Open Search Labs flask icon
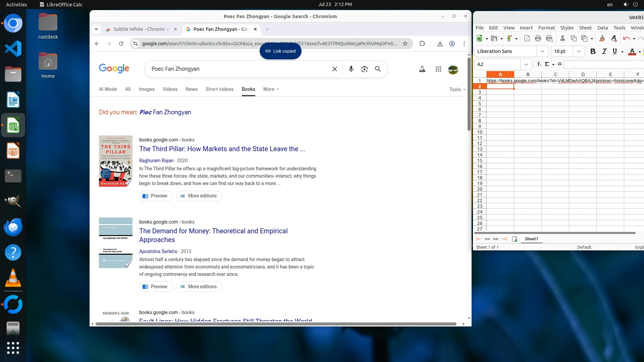This screenshot has width=644, height=362. 422,69
